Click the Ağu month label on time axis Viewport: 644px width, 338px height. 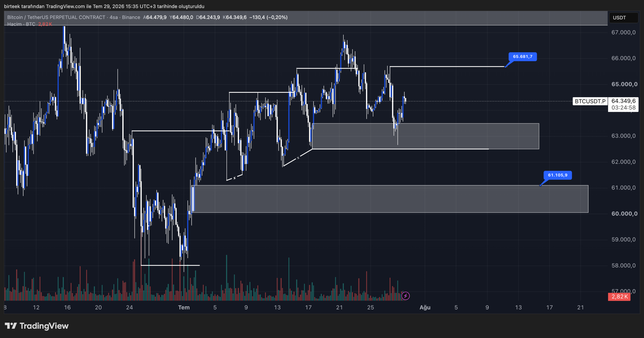425,307
